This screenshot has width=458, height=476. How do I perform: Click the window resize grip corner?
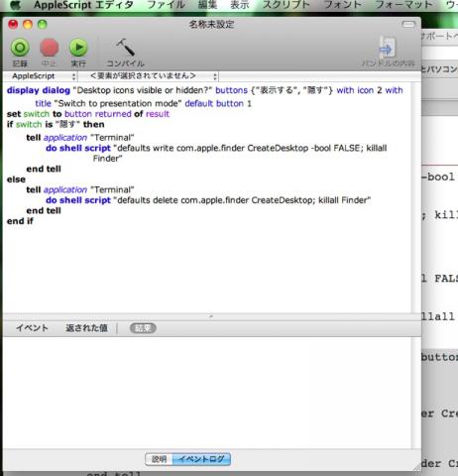[x=416, y=467]
